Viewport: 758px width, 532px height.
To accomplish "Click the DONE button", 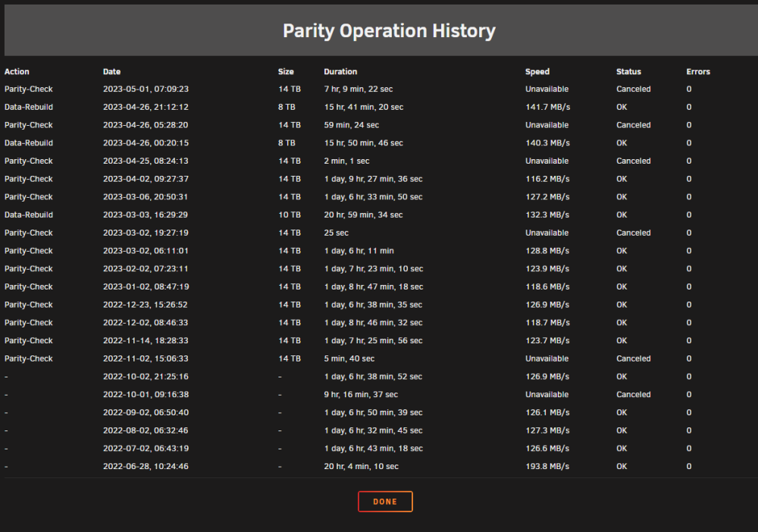I will [385, 502].
